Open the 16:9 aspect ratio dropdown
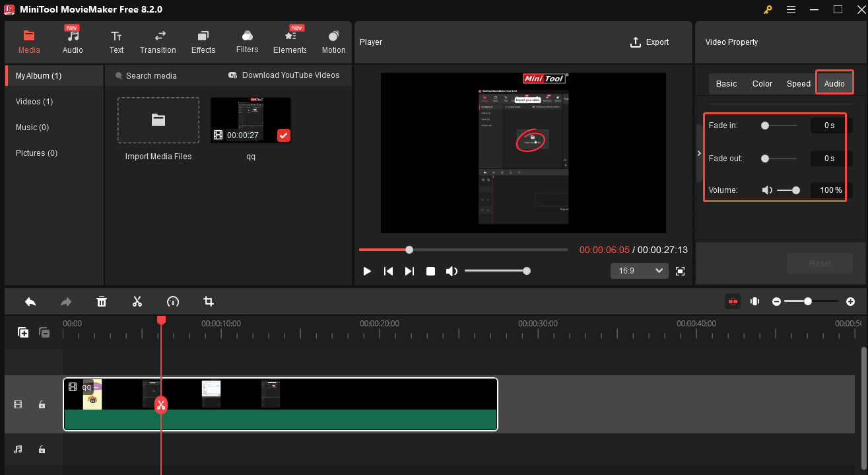The height and width of the screenshot is (475, 868). coord(640,271)
